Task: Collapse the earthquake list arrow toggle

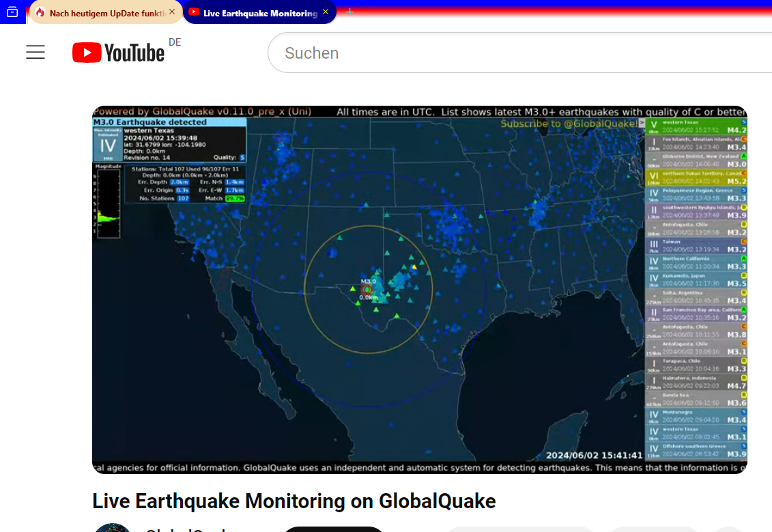Action: click(x=642, y=123)
